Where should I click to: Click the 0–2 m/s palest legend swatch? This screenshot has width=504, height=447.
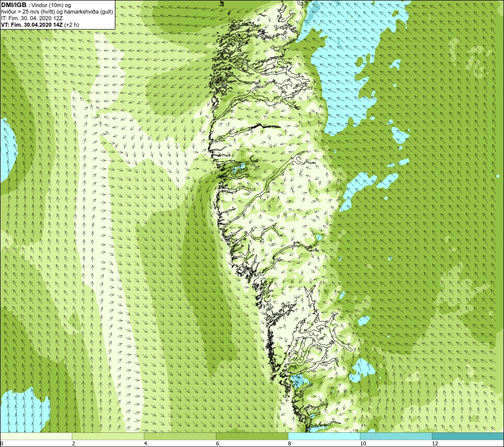coord(36,436)
